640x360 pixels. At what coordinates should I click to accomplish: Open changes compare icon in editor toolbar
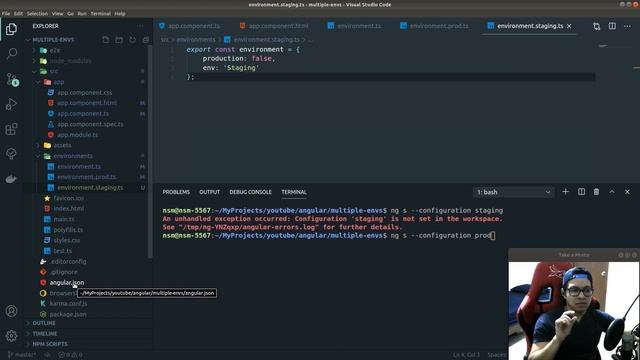(597, 26)
